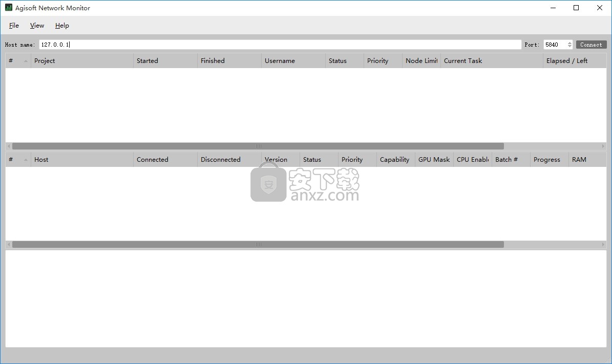
Task: Click nodes table scroll-left arrow
Action: (x=9, y=245)
